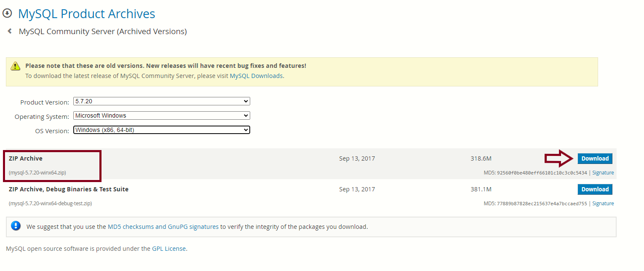Click the download circle icon beside the page title
This screenshot has width=644, height=271.
tap(8, 13)
